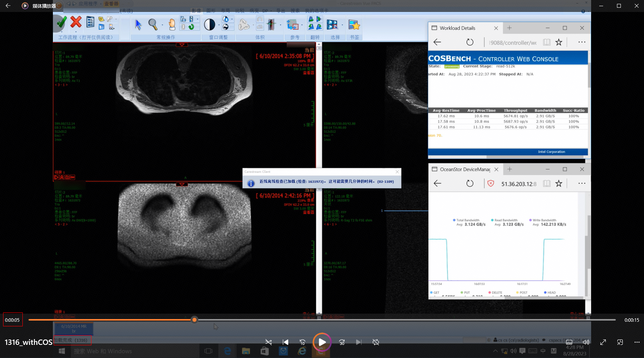
Task: Click OceanStor address 51.36.203.12
Action: coord(519,184)
